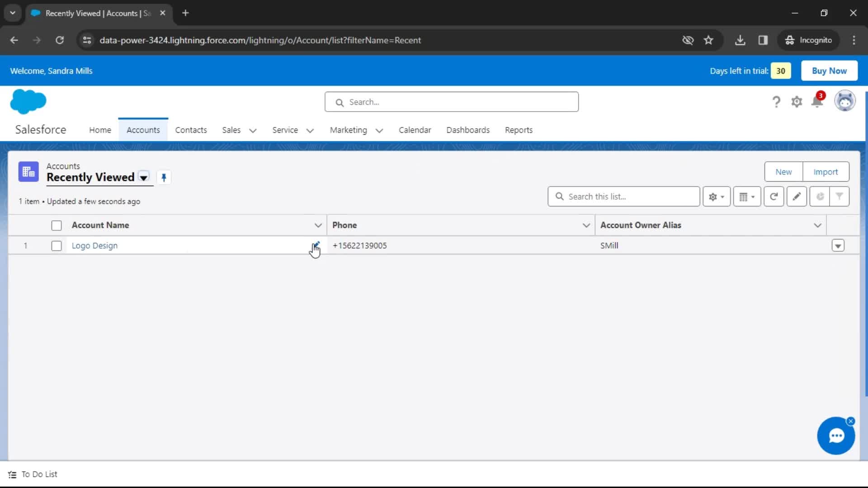Open the list filters funnel icon
This screenshot has width=868, height=488.
[839, 197]
